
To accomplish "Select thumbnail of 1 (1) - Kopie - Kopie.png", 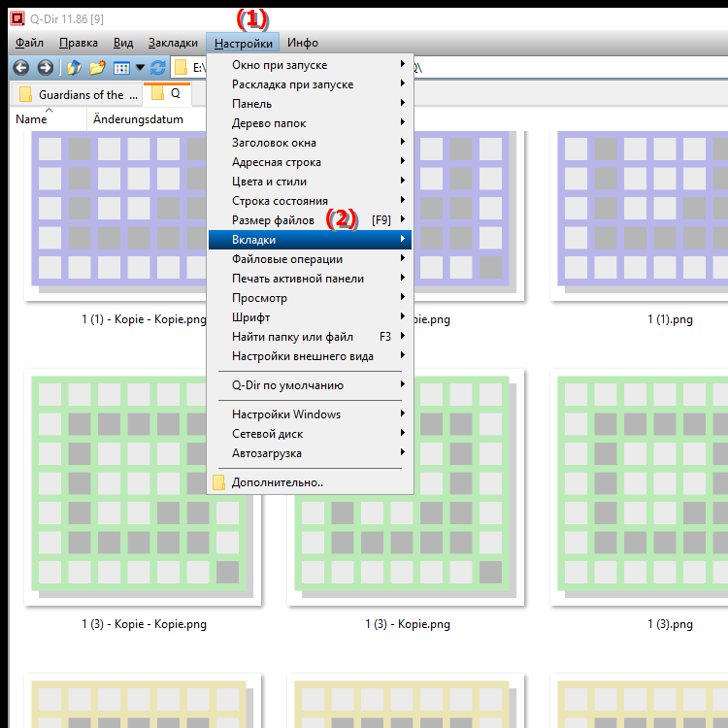I will [x=116, y=215].
